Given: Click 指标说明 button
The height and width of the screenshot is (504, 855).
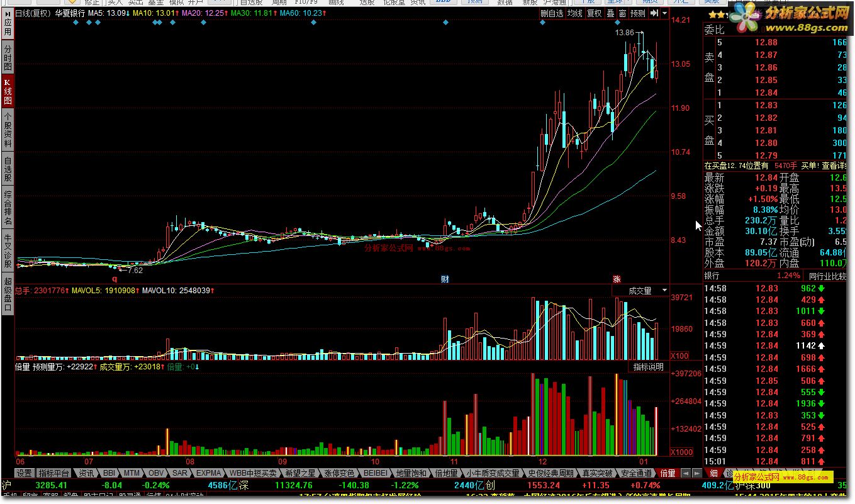Looking at the screenshot, I should (x=648, y=367).
